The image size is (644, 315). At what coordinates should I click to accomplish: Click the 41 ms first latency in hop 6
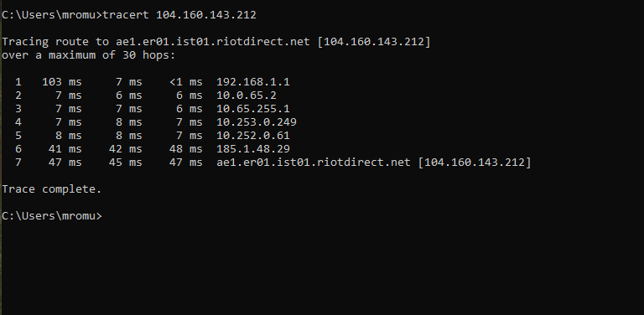point(65,149)
